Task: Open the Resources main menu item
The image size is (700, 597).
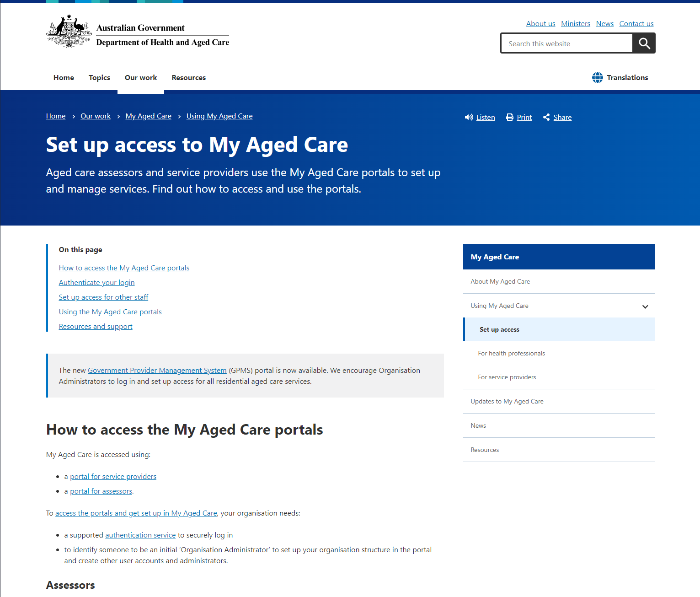Action: coord(188,78)
